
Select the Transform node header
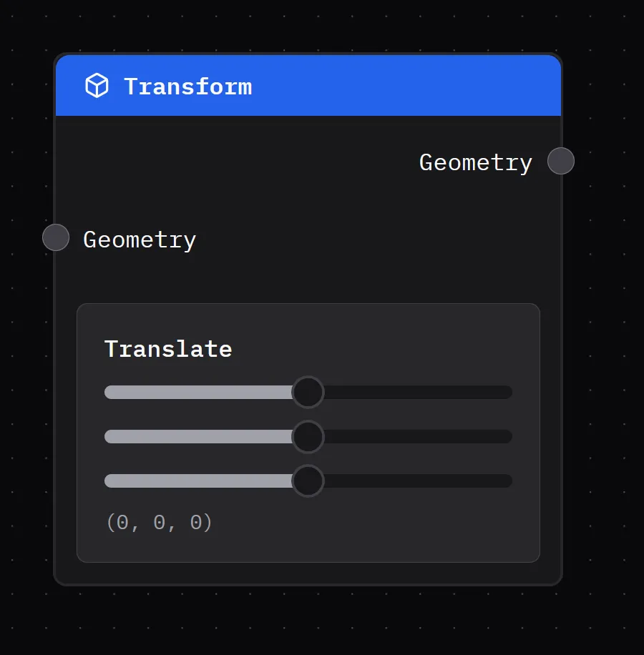pos(308,85)
